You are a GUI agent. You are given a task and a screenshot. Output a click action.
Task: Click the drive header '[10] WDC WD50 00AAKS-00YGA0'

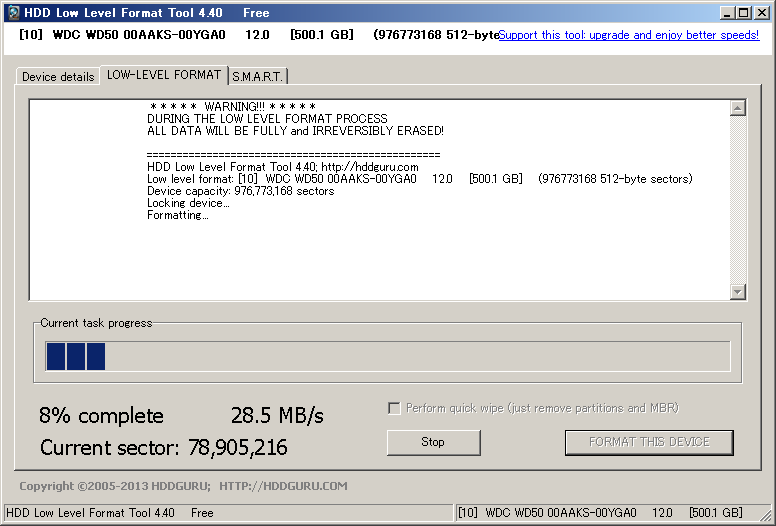[122, 35]
